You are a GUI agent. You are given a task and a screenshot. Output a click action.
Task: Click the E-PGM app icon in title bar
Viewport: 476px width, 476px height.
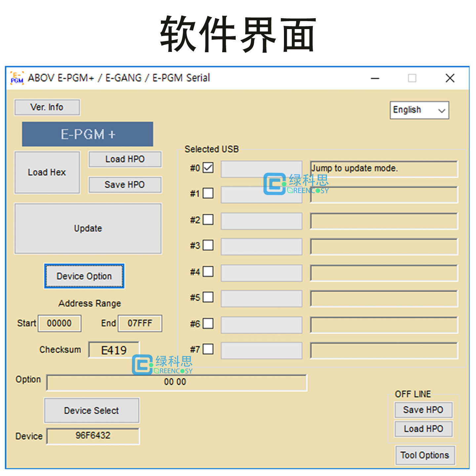pos(17,78)
